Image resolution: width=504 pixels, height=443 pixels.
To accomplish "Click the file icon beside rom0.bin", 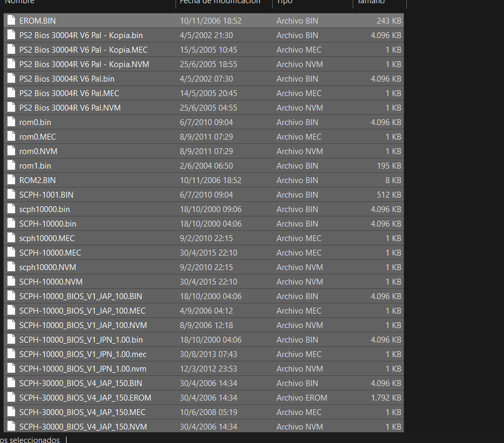I will 11,122.
